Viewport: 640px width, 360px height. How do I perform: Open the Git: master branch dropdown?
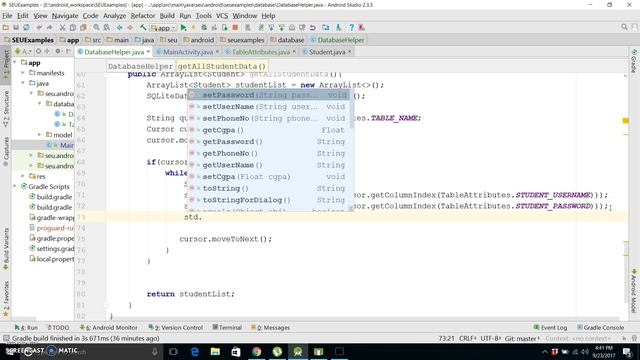[522, 338]
